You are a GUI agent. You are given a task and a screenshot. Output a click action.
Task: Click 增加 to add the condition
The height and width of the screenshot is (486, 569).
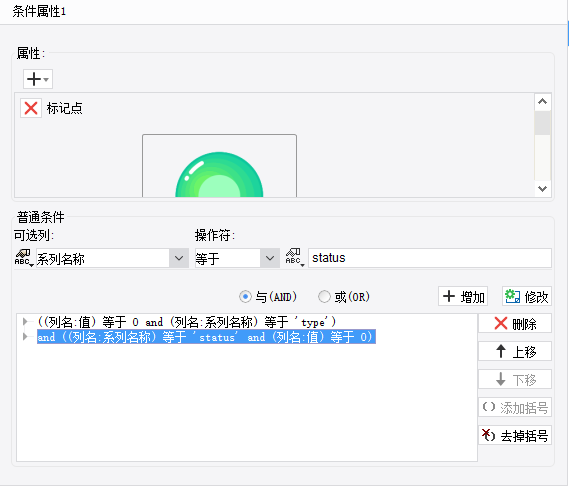click(x=463, y=297)
